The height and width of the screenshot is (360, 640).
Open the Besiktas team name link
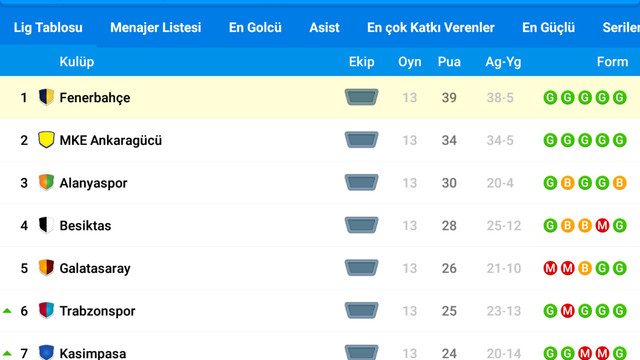(x=85, y=225)
